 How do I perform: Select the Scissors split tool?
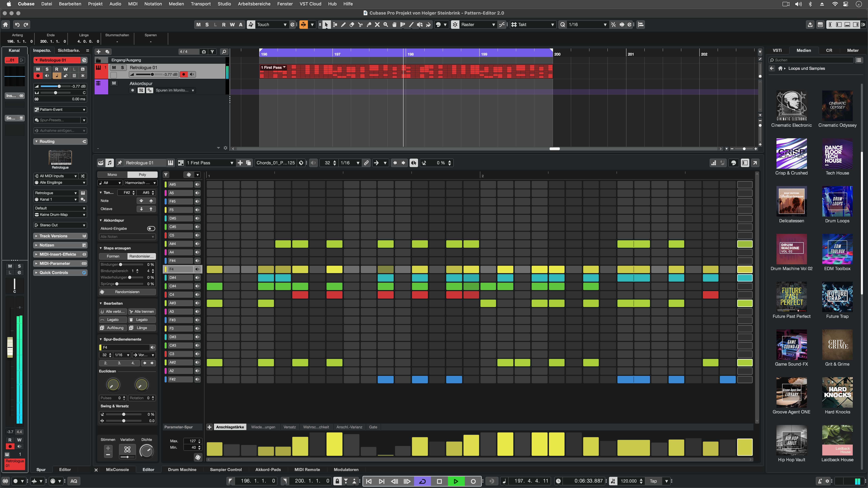(360, 25)
